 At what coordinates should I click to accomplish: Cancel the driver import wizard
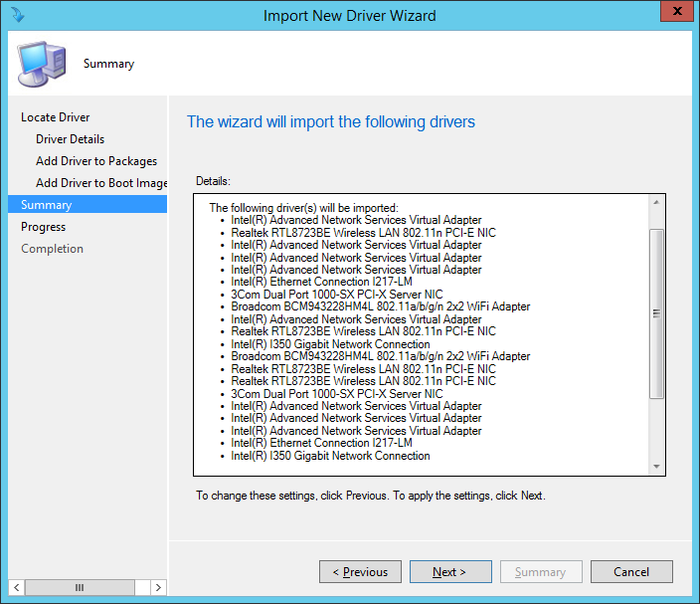tap(631, 572)
